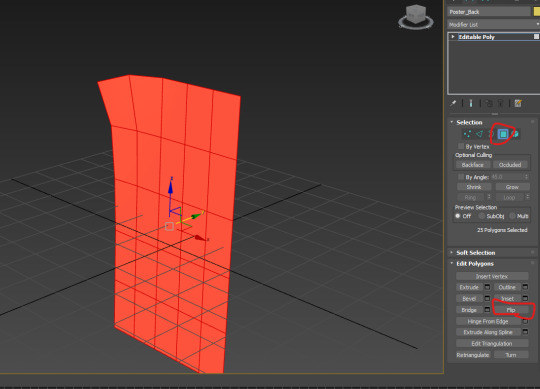The width and height of the screenshot is (540, 389).
Task: Open the Modifier List dropdown
Action: click(494, 24)
